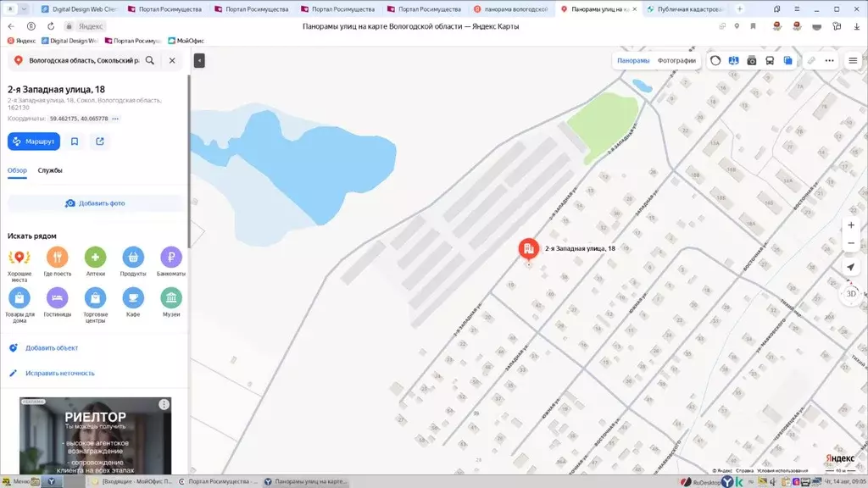This screenshot has width=868, height=488.
Task: Search nearby Гостиницы
Action: pos(57,302)
